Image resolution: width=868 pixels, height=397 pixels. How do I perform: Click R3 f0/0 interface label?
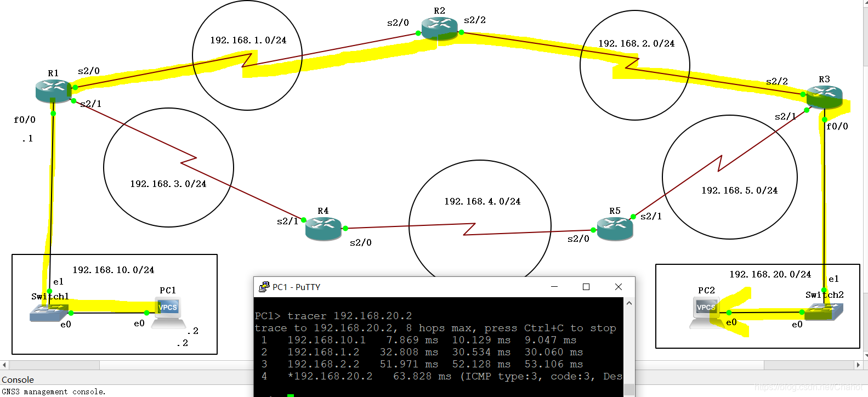coord(837,126)
